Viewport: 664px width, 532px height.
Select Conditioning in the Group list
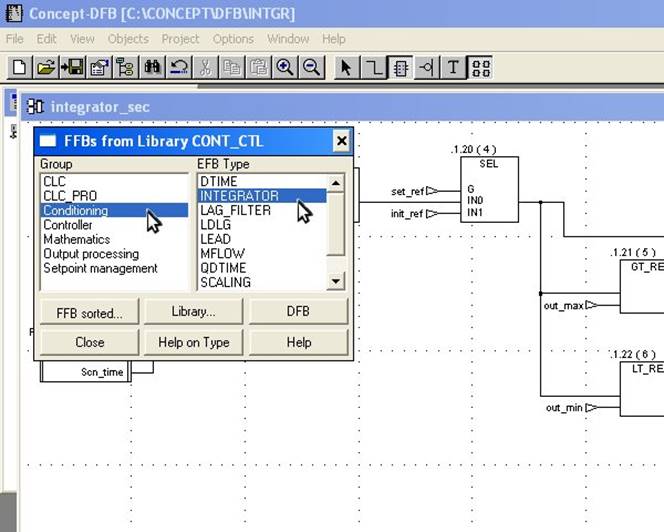(114, 210)
